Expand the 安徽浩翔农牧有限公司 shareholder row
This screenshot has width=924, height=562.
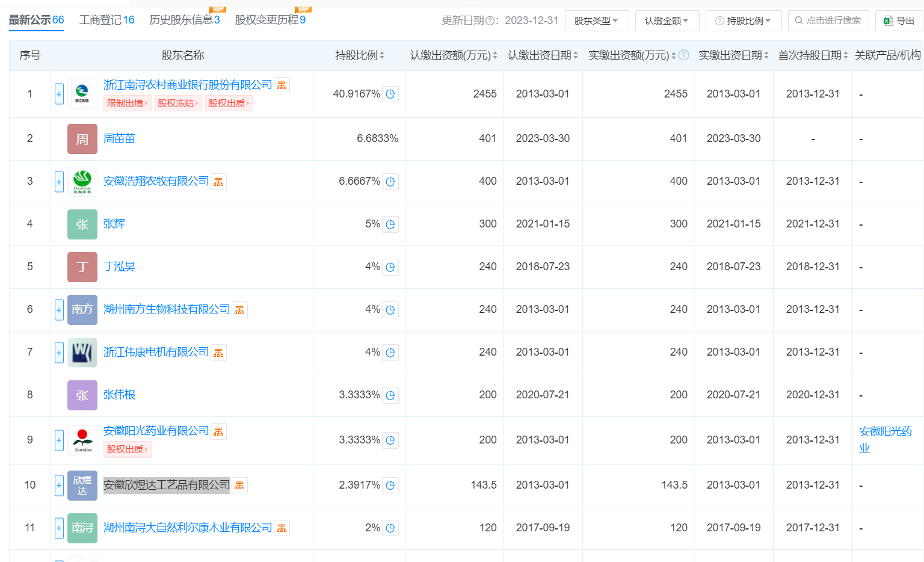[59, 182]
